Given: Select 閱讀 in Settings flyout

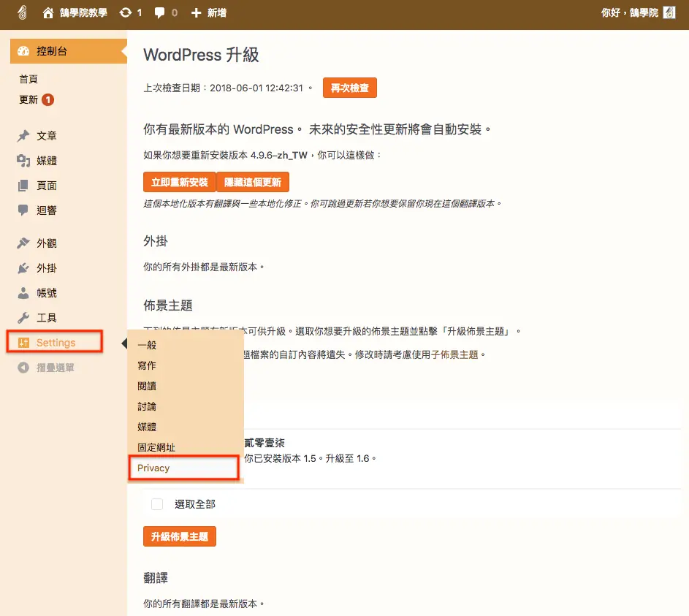Looking at the screenshot, I should 147,387.
